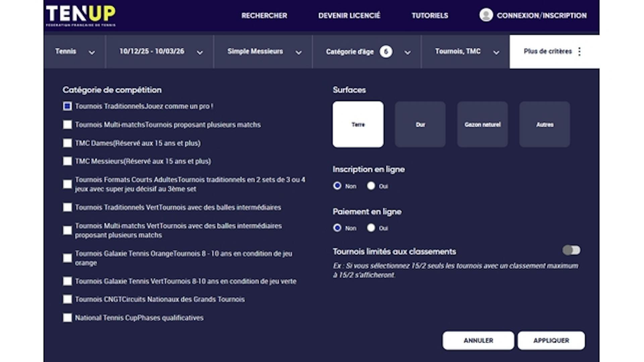This screenshot has height=362, width=644.
Task: Select the Gazon naturel surface tile
Action: pos(482,124)
